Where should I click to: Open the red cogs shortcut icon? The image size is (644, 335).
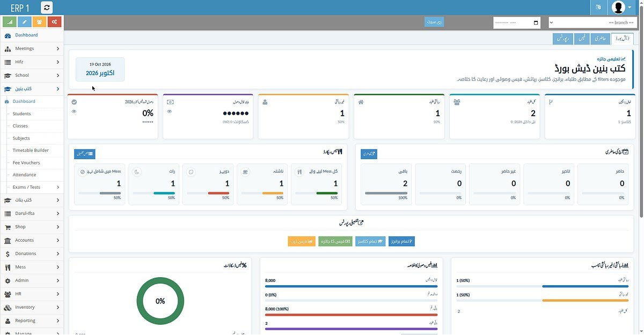point(54,22)
